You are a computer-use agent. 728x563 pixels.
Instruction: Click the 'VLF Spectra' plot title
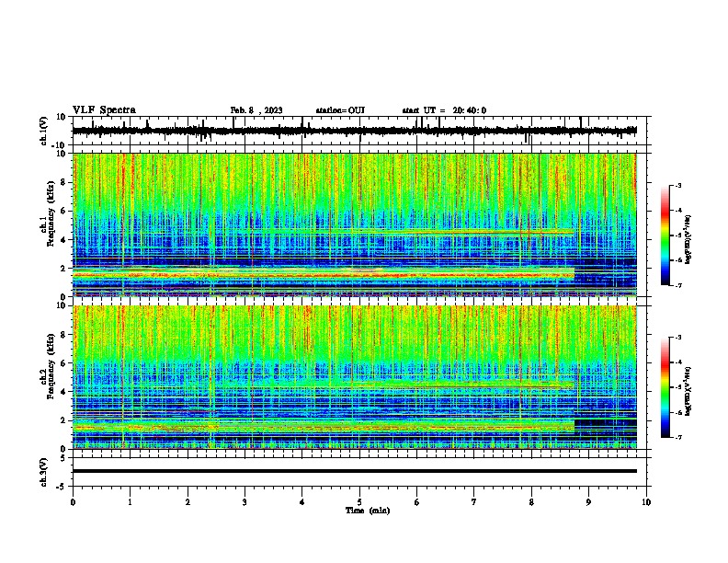tap(104, 110)
